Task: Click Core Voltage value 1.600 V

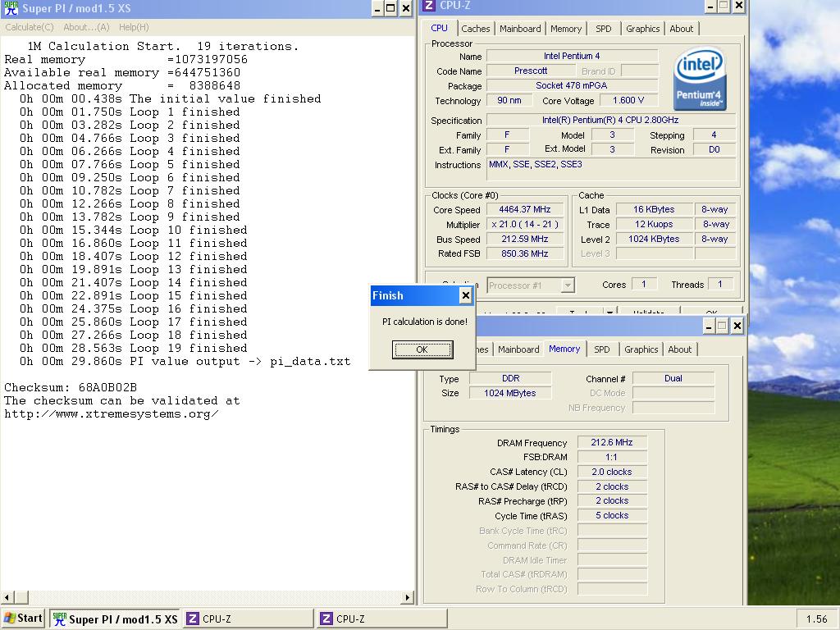Action: tap(628, 100)
